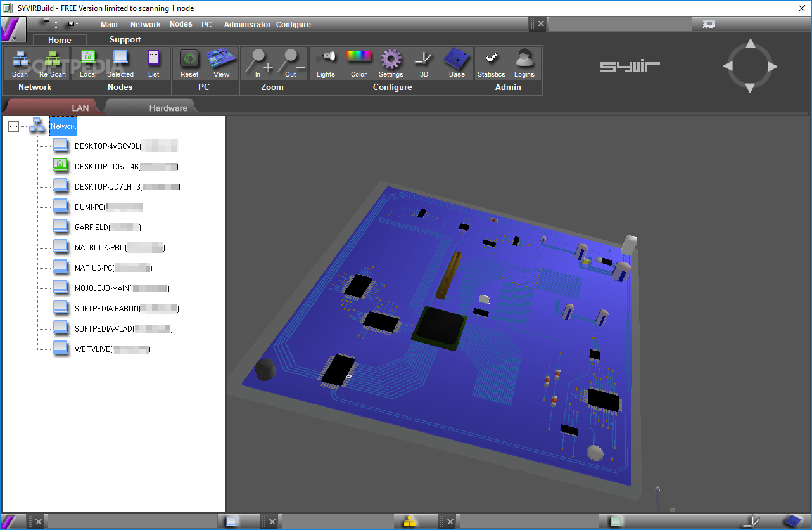Switch to the Home ribbon tab
This screenshot has height=530, width=812.
(60, 39)
